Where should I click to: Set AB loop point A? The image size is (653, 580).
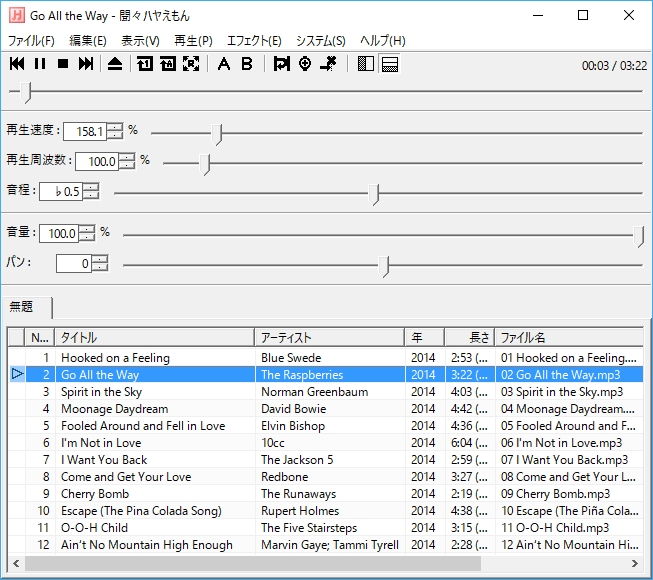click(x=224, y=64)
